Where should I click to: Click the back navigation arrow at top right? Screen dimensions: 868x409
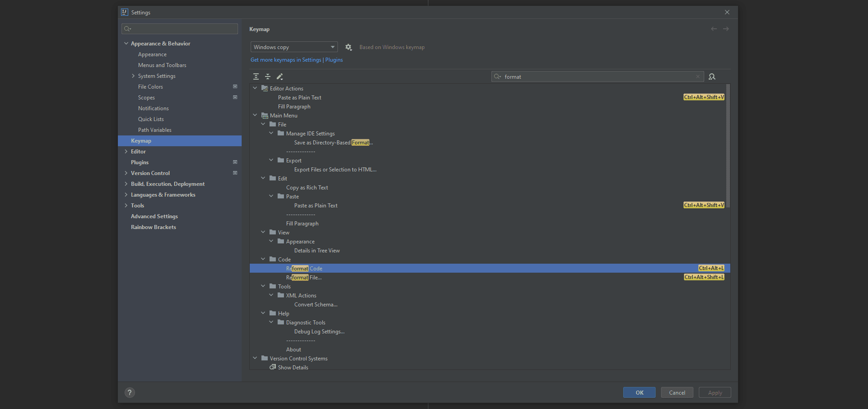pos(713,29)
